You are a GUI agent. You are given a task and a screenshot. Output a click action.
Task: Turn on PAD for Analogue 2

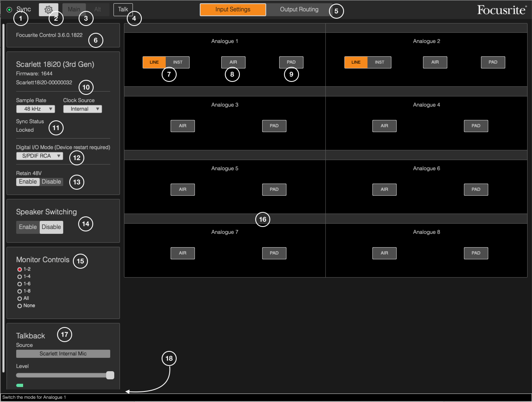tap(493, 62)
